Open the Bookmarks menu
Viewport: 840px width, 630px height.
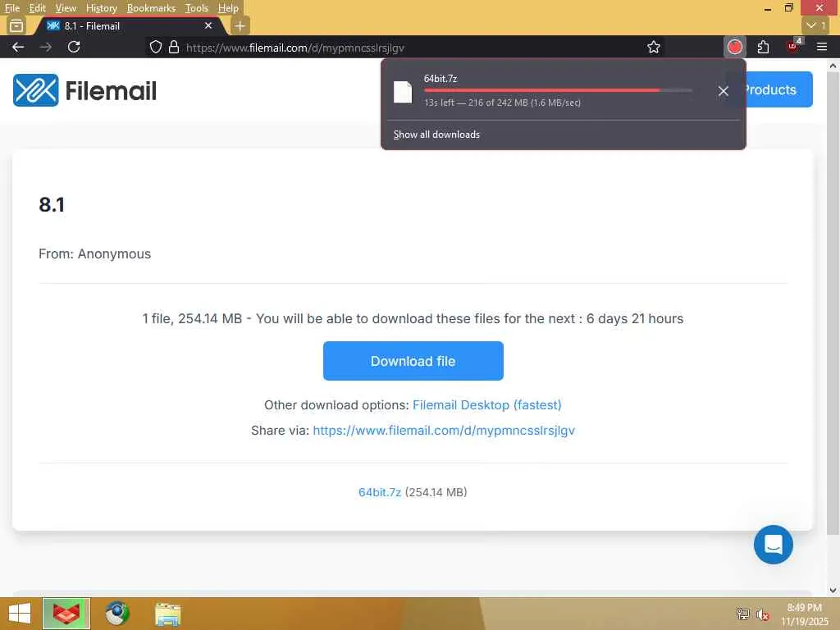coord(151,8)
